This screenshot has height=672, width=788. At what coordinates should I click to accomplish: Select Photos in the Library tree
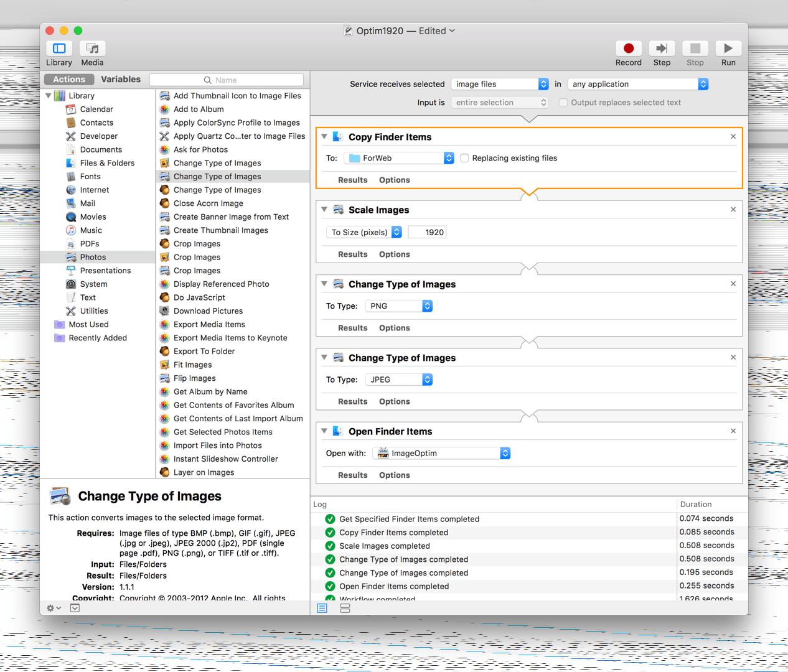pos(93,257)
